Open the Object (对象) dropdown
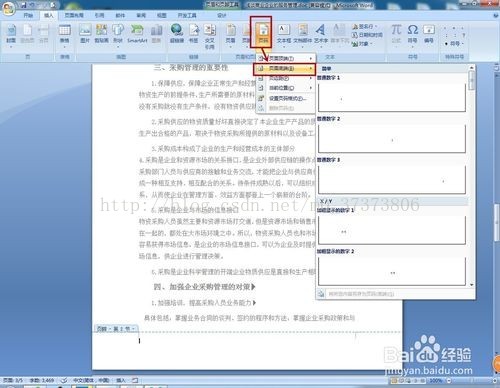The height and width of the screenshot is (388, 500). (x=363, y=44)
